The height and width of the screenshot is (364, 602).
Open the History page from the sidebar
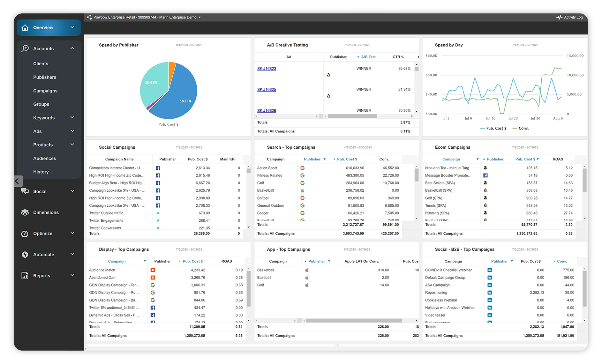[x=41, y=172]
